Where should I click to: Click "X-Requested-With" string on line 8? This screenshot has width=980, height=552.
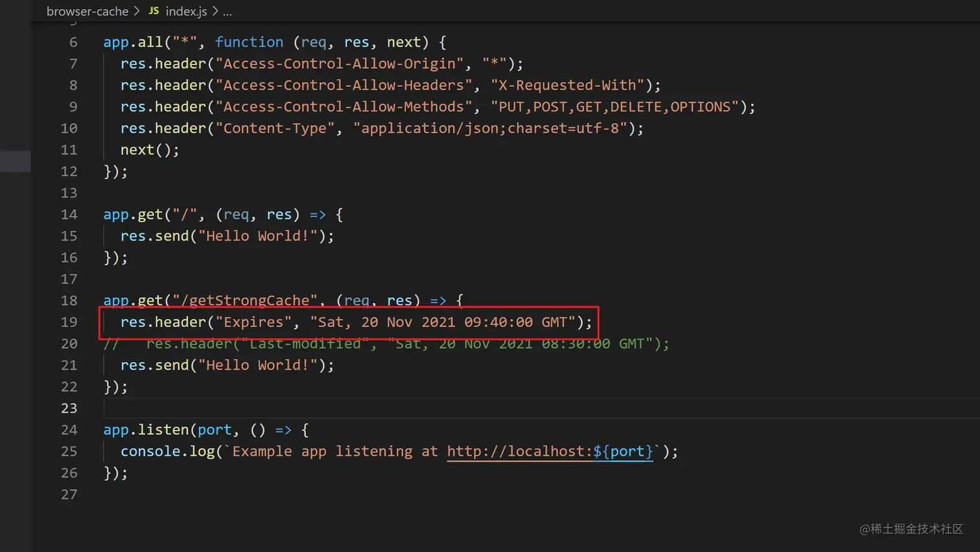[568, 85]
